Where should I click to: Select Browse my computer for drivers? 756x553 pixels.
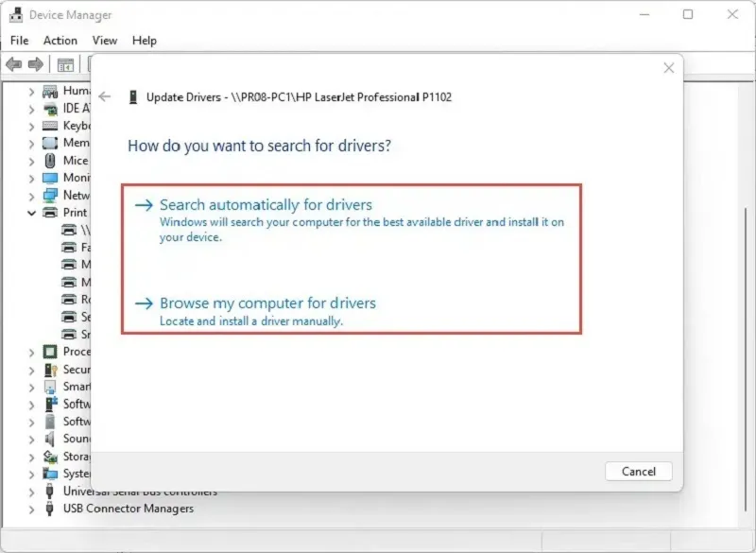[x=255, y=311]
